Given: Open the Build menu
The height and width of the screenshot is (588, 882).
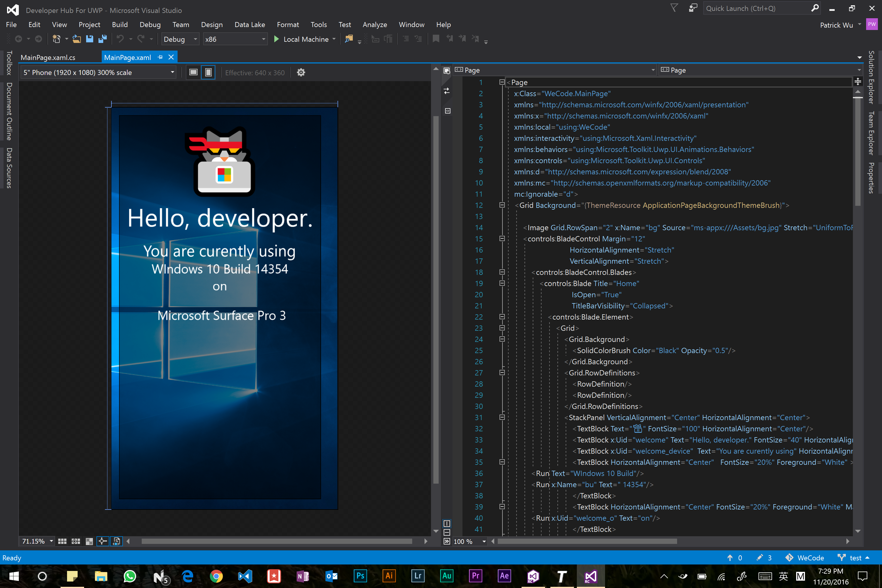Looking at the screenshot, I should (120, 24).
